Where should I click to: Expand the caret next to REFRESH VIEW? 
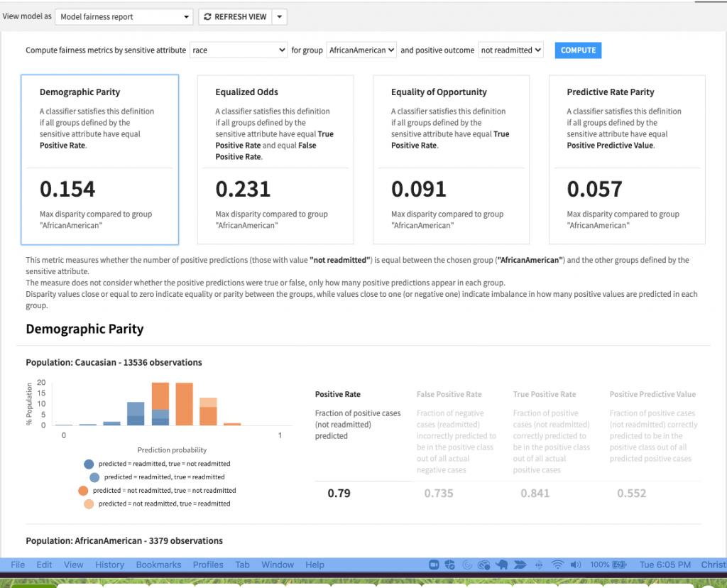(x=278, y=16)
